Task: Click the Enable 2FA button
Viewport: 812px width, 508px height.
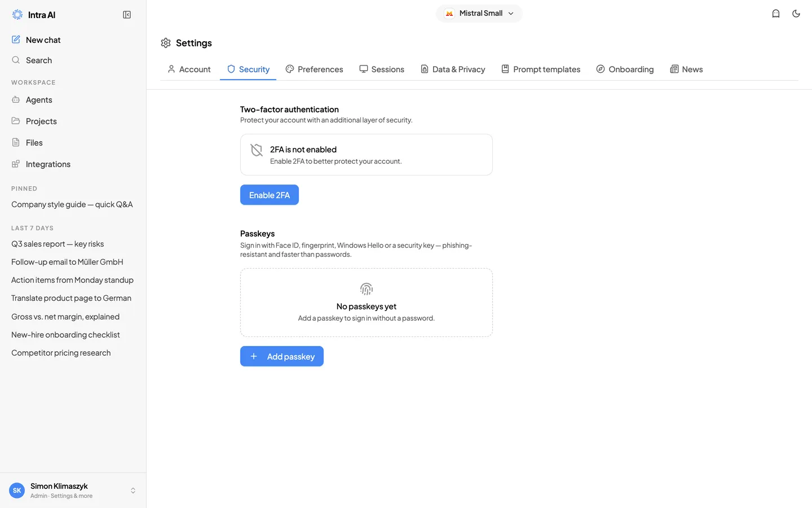Action: (x=270, y=195)
